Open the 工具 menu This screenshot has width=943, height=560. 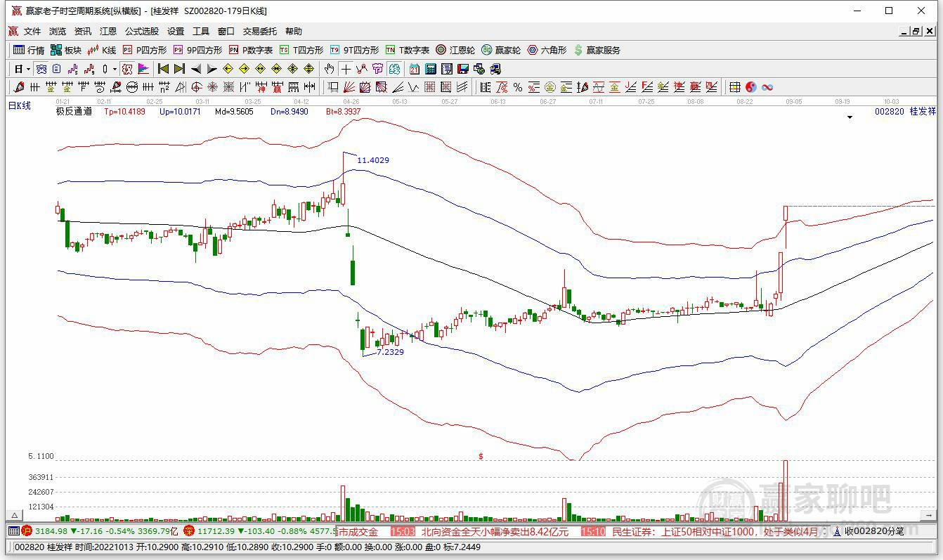pos(201,32)
